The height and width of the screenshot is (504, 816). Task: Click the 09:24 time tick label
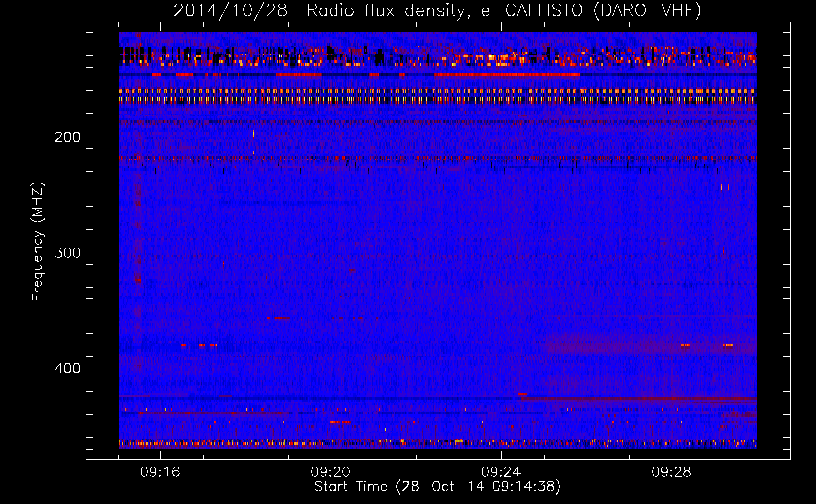(501, 472)
